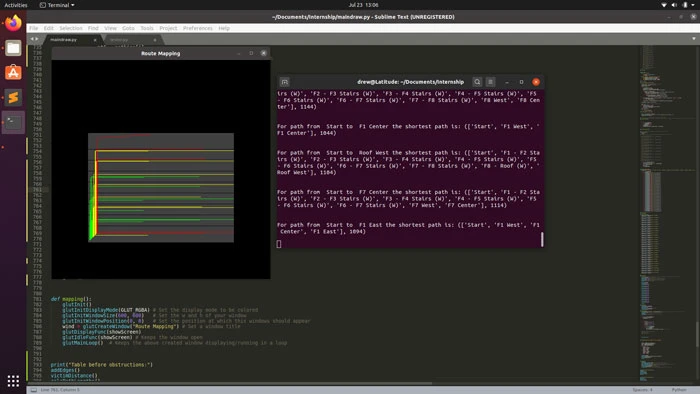Screen dimensions: 700x394
Task: Open the Find menu
Action: [93, 28]
